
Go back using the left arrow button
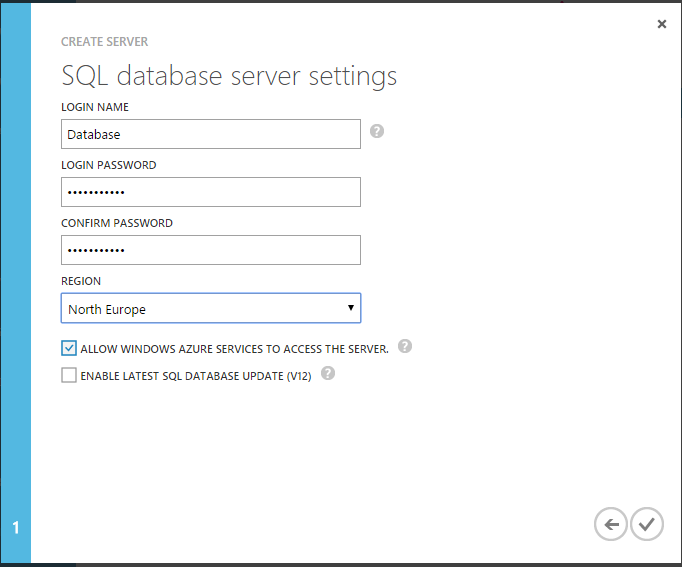click(611, 524)
